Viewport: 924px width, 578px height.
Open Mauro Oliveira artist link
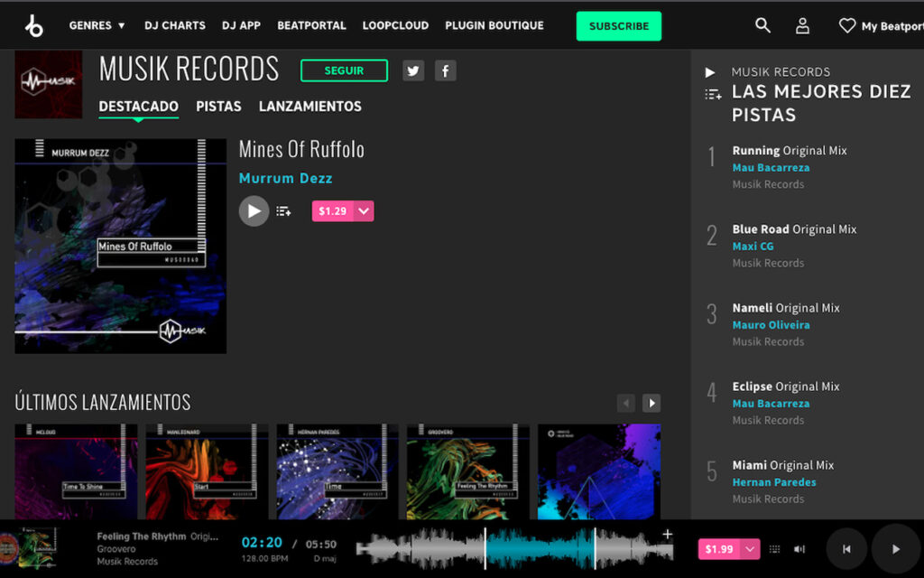tap(771, 325)
